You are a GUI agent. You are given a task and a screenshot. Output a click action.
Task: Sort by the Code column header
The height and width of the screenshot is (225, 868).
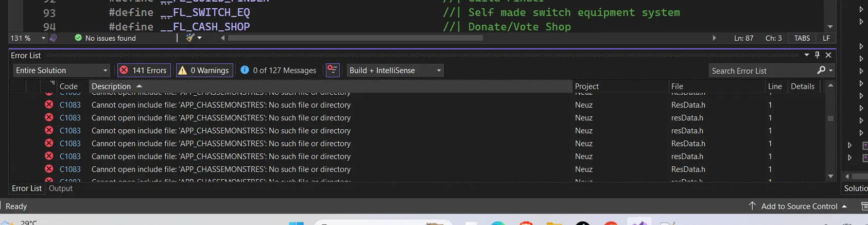tap(68, 86)
